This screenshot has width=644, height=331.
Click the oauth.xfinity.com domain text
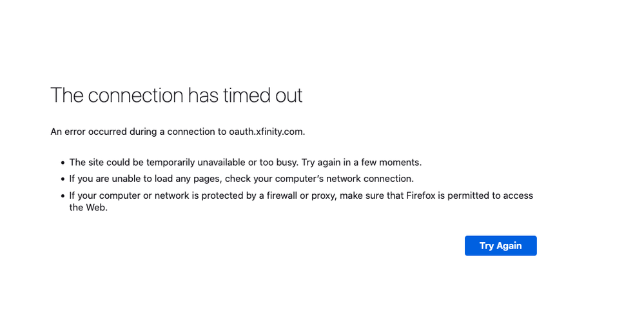(267, 132)
